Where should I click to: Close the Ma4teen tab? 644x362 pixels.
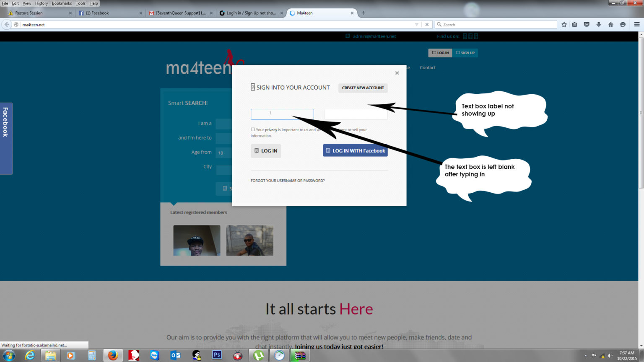click(352, 13)
